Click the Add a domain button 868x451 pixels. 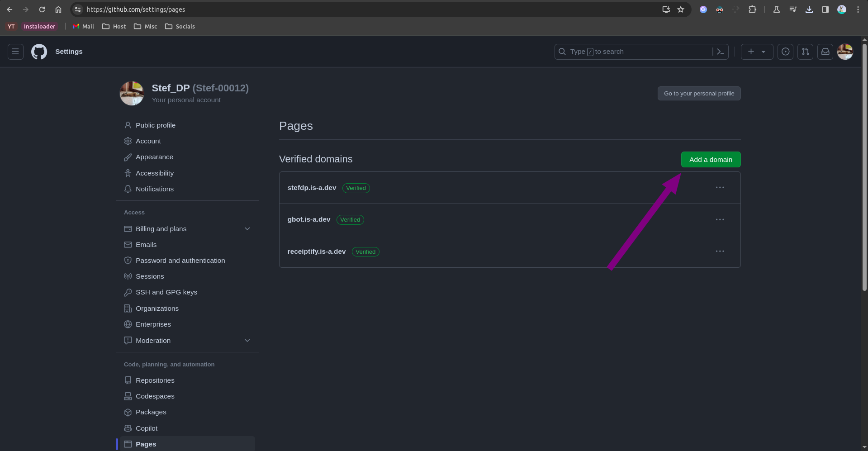(710, 160)
